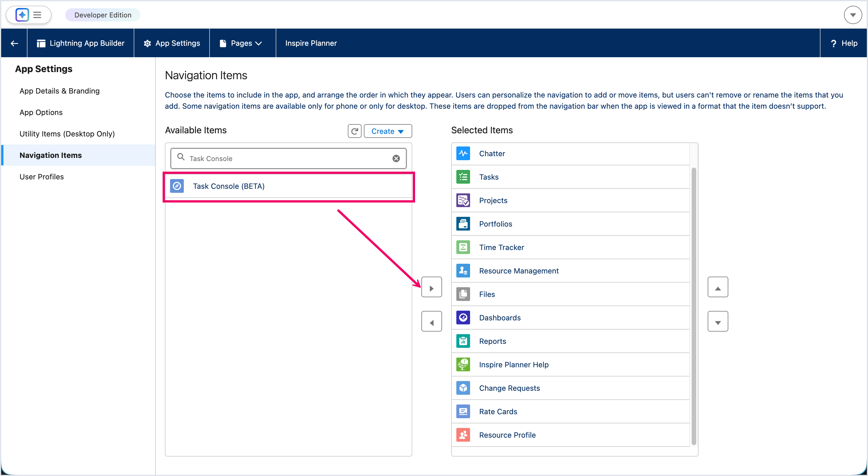Click the Projects icon
Image resolution: width=868 pixels, height=476 pixels.
click(x=463, y=201)
